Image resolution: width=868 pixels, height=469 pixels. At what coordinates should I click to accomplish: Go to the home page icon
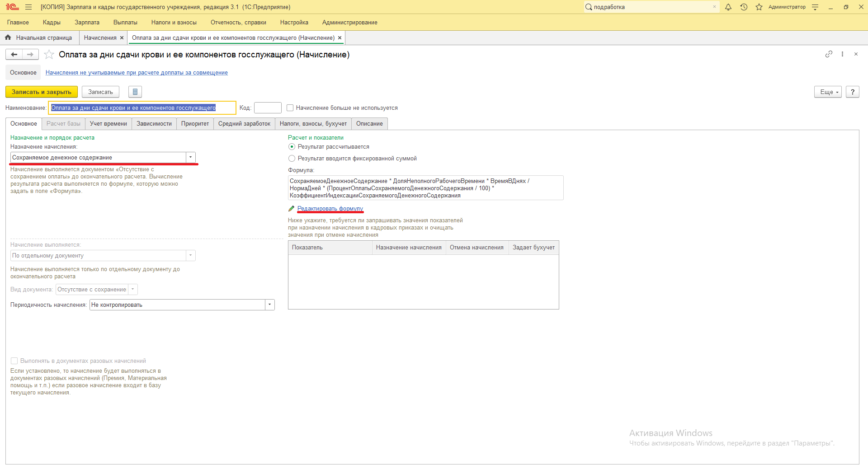[8, 38]
